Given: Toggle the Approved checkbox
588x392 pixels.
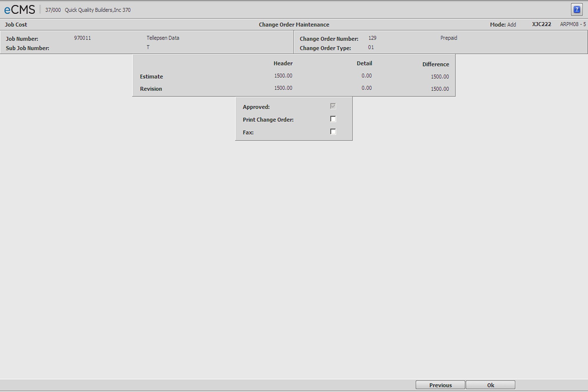Looking at the screenshot, I should pyautogui.click(x=333, y=106).
